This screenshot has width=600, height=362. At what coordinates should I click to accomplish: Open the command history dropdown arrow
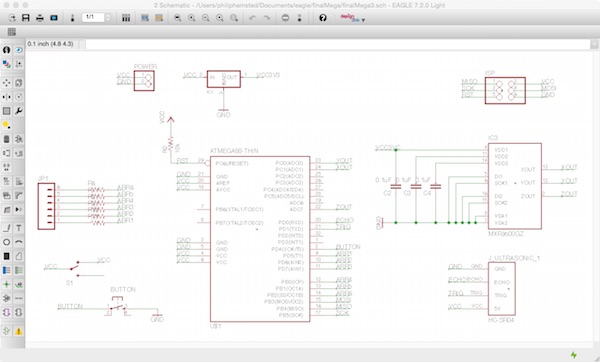[594, 44]
